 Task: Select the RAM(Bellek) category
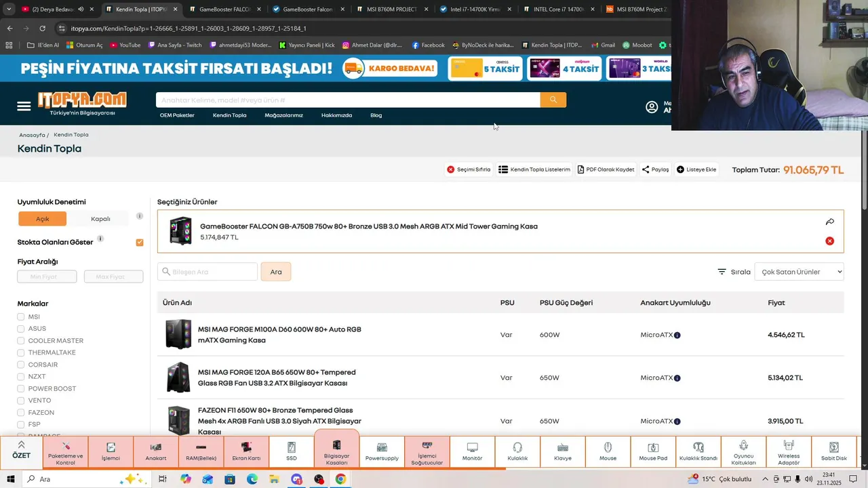[x=201, y=451]
